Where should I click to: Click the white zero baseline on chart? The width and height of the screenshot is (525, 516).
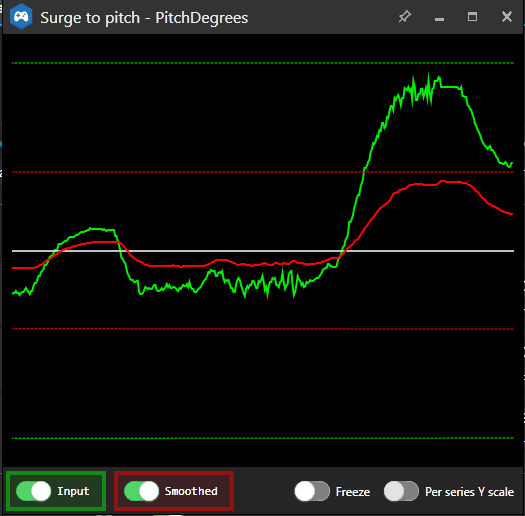click(x=263, y=251)
